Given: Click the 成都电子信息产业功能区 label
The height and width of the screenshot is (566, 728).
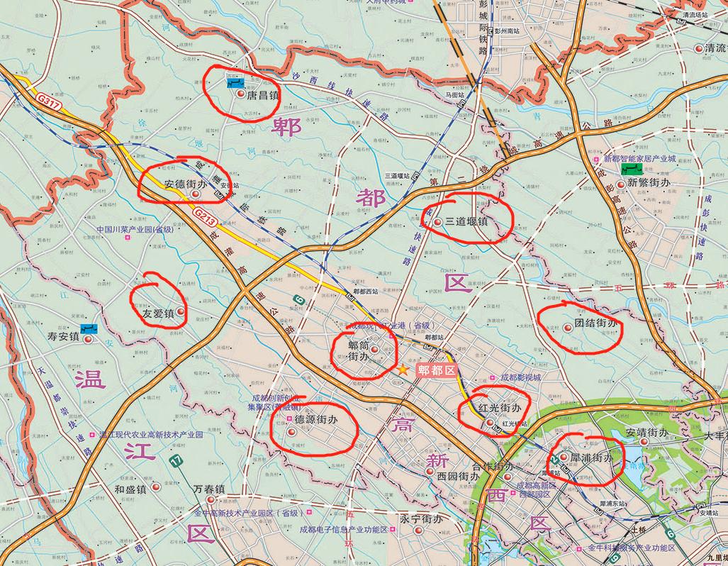Looking at the screenshot, I should pos(344,529).
